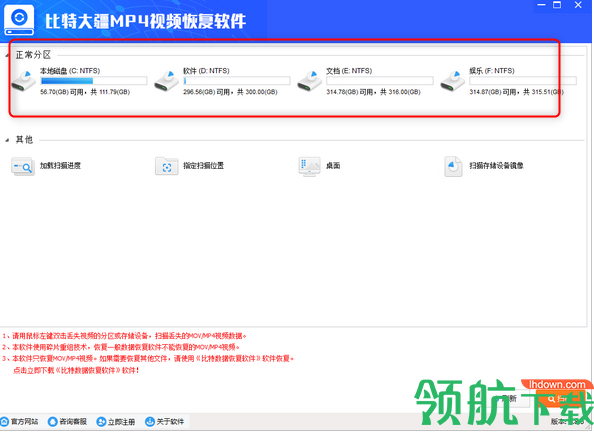The height and width of the screenshot is (432, 594).
Task: Click the C drive usage bar
Action: pos(94,81)
